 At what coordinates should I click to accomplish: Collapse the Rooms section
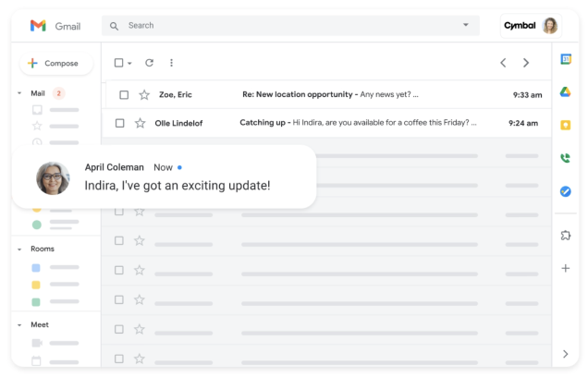pos(19,249)
